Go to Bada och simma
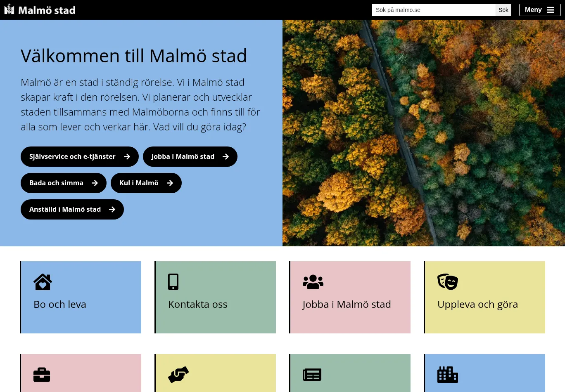Screen dimensions: 565x392 (x=63, y=183)
